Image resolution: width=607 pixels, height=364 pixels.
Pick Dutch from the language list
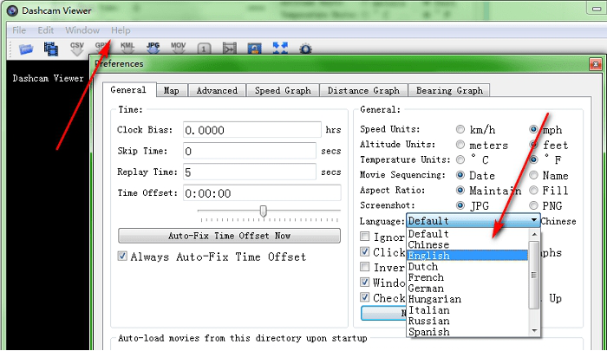coord(467,267)
